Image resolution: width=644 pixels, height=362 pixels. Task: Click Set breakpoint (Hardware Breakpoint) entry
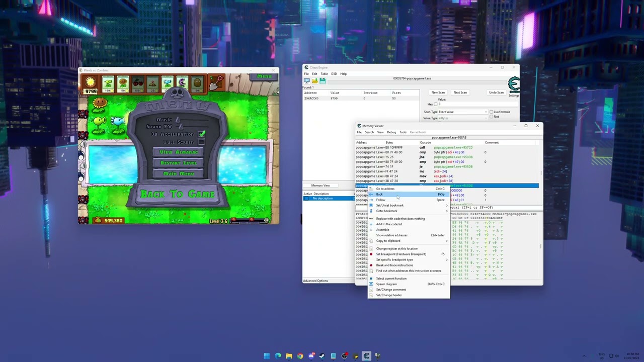pyautogui.click(x=409, y=254)
